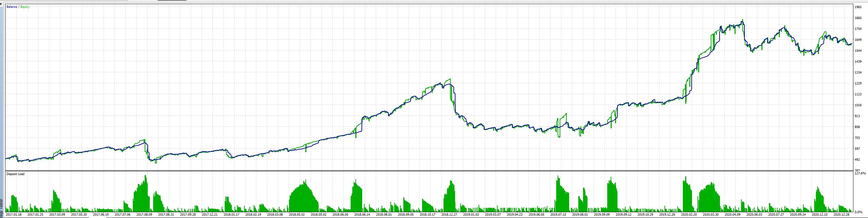Select the 2019.09.12 date label
The image size is (868, 218).
[x=624, y=215]
